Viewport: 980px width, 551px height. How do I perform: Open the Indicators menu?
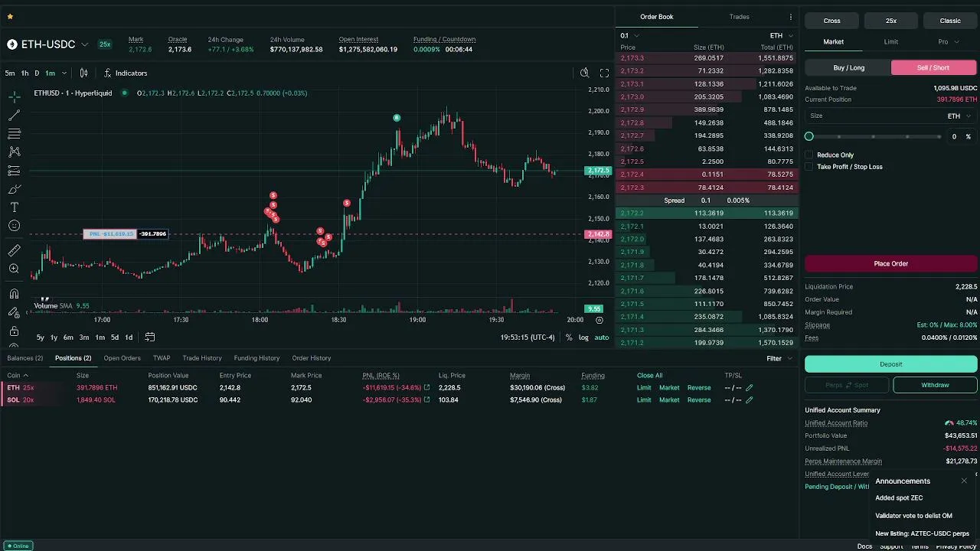click(x=126, y=73)
